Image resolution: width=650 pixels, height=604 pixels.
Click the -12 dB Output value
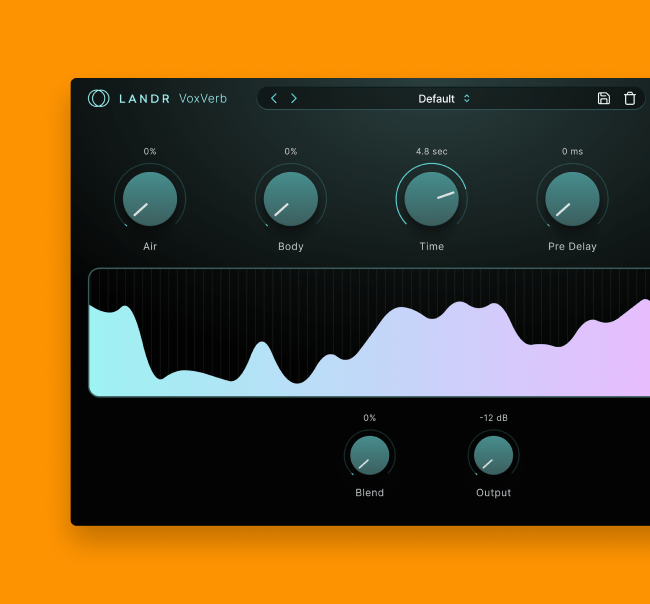point(493,418)
